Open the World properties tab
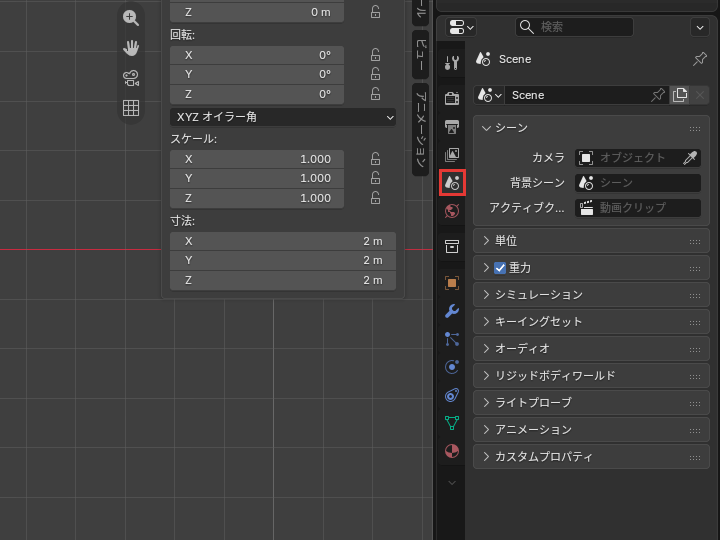This screenshot has height=540, width=720. [x=452, y=211]
